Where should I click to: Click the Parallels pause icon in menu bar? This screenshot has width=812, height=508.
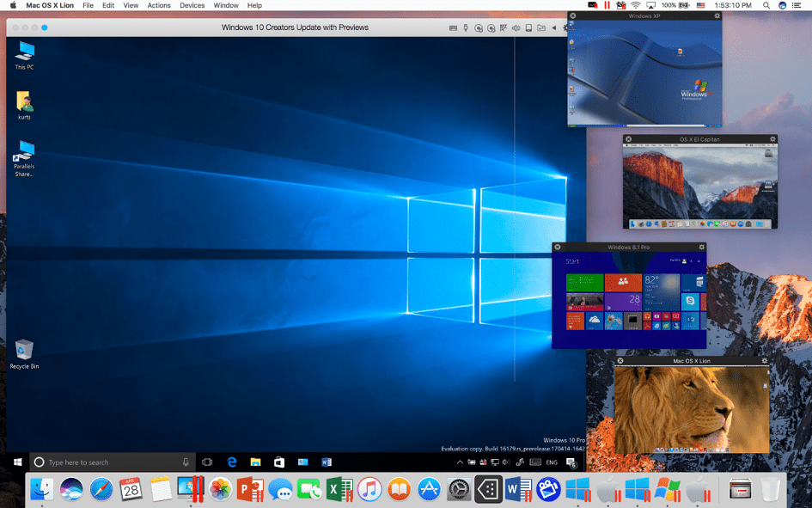(x=607, y=5)
